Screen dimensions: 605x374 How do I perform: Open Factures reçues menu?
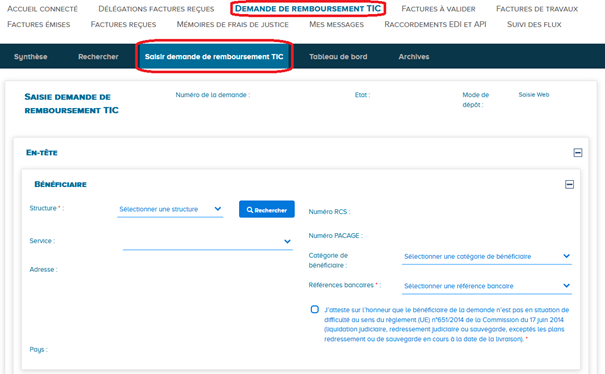(123, 24)
